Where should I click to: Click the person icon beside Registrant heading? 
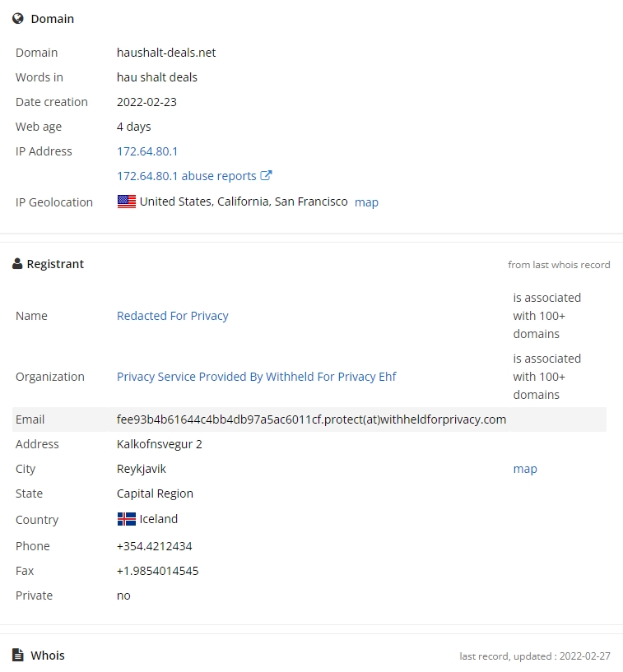(x=17, y=264)
